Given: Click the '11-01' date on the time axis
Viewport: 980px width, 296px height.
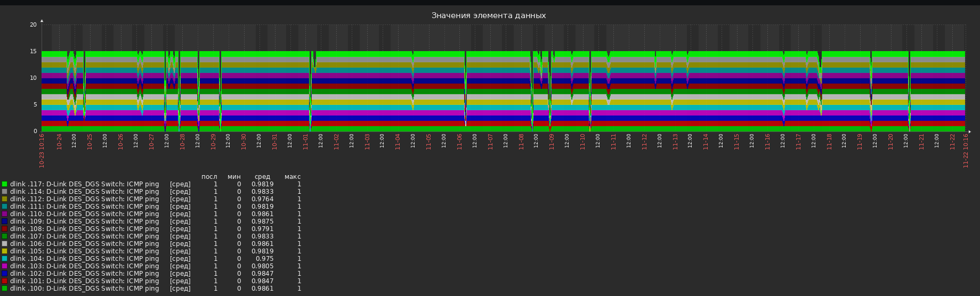Looking at the screenshot, I should (306, 142).
